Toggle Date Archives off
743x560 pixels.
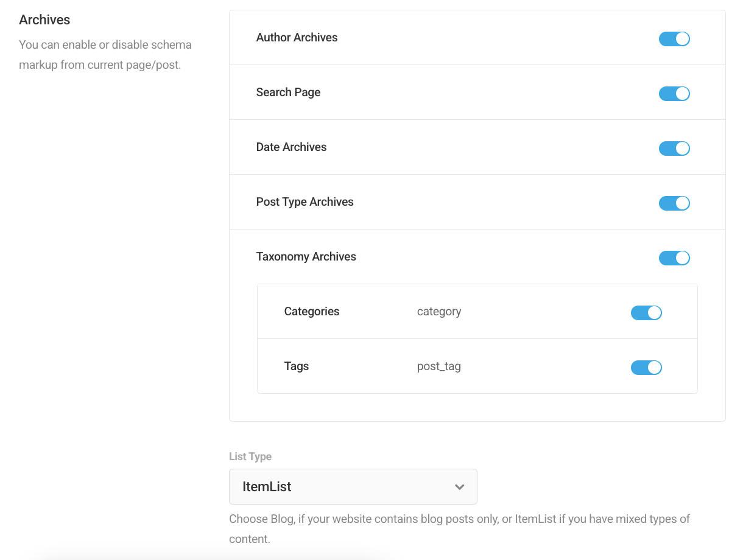pyautogui.click(x=674, y=148)
